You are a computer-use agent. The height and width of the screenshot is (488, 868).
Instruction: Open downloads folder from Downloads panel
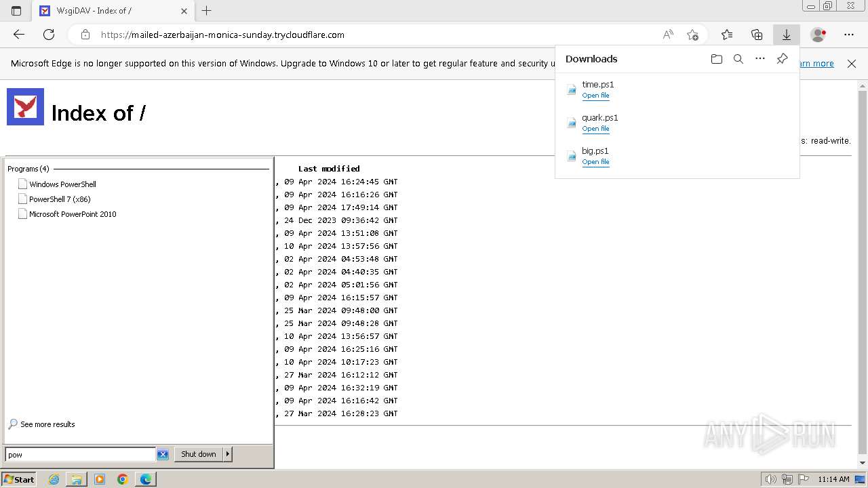[717, 59]
